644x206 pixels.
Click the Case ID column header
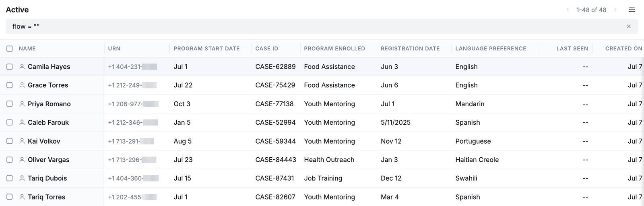(267, 49)
